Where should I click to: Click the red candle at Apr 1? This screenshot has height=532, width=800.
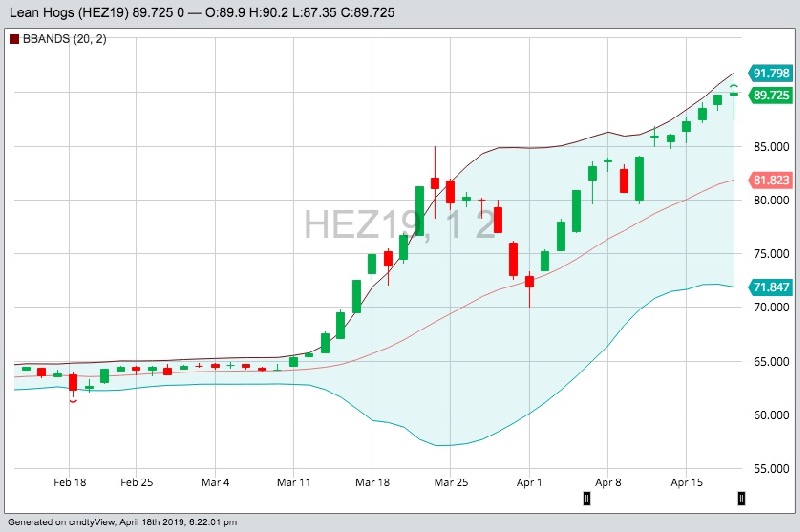click(529, 282)
